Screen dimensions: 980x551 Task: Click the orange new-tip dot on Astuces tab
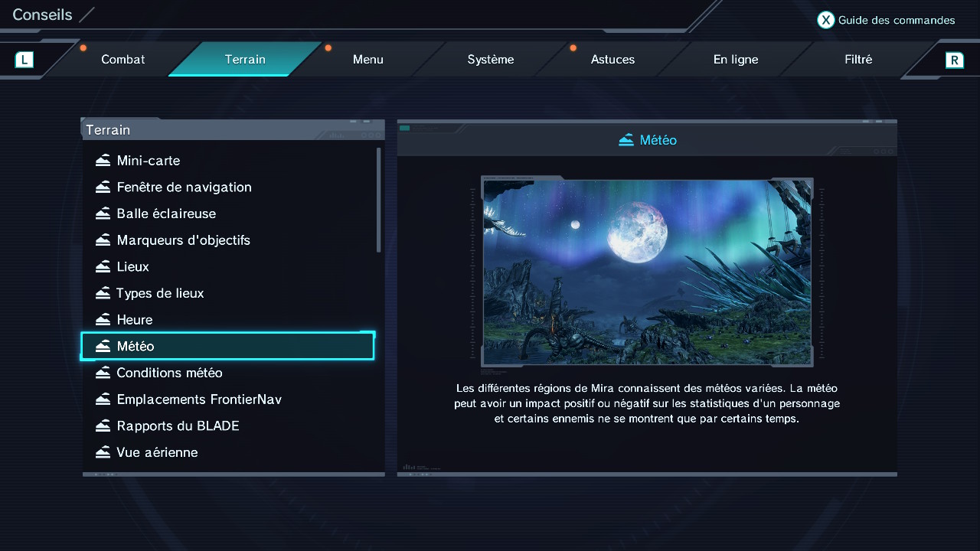(573, 47)
